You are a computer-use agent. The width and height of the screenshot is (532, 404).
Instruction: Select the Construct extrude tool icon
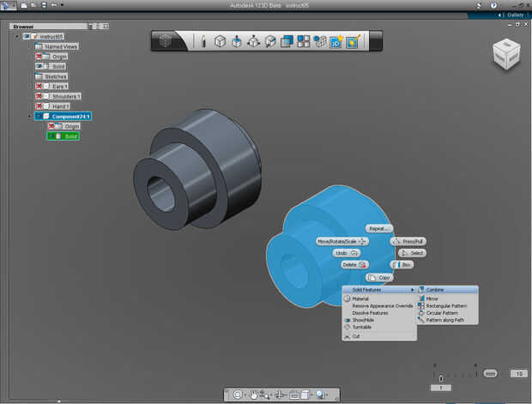237,41
